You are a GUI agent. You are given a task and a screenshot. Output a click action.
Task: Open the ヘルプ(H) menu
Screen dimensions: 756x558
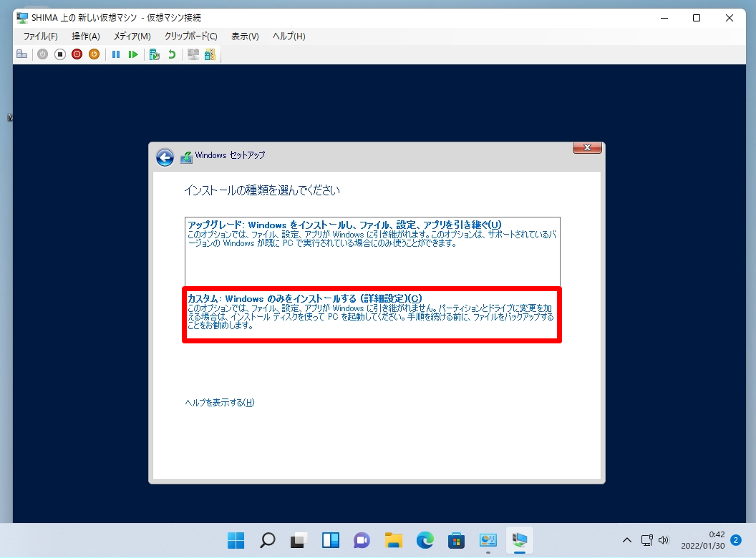point(289,36)
